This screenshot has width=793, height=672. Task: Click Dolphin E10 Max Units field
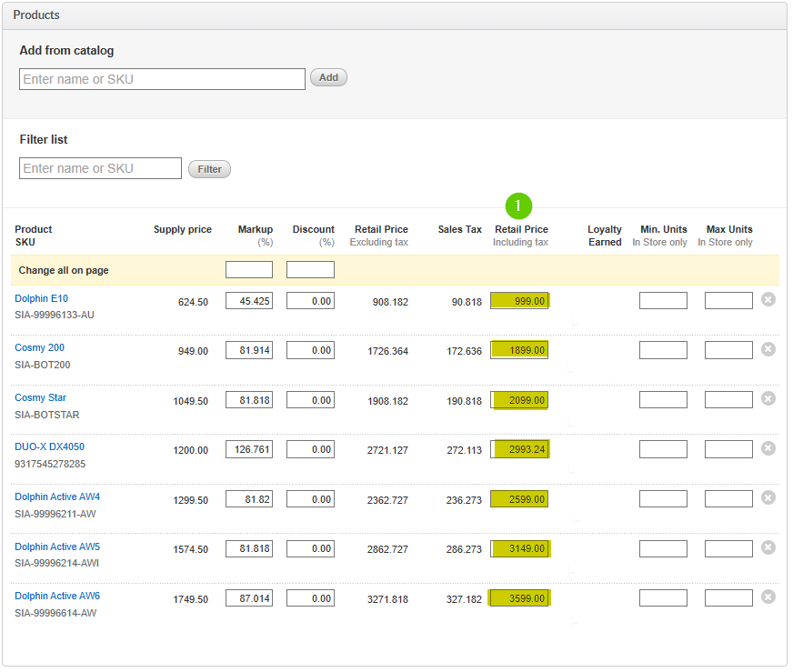(728, 301)
